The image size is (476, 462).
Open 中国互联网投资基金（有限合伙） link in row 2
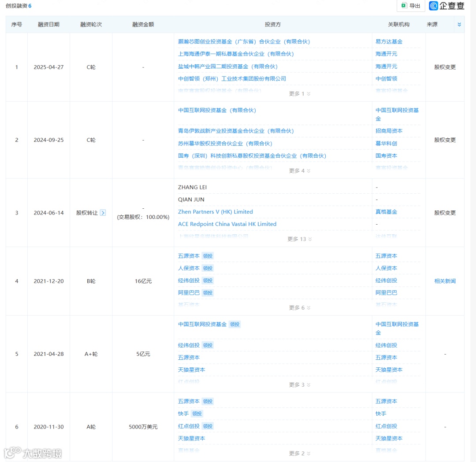coord(217,110)
